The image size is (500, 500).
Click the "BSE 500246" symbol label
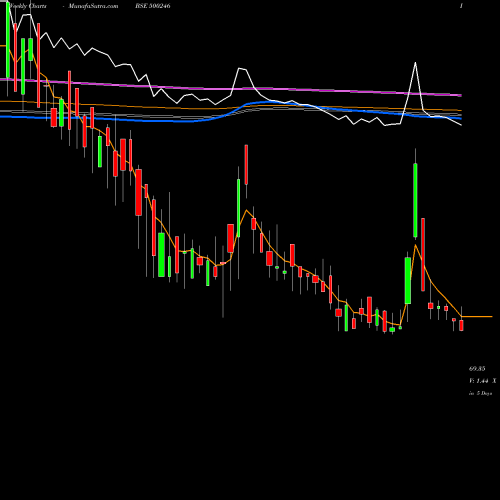[154, 6]
